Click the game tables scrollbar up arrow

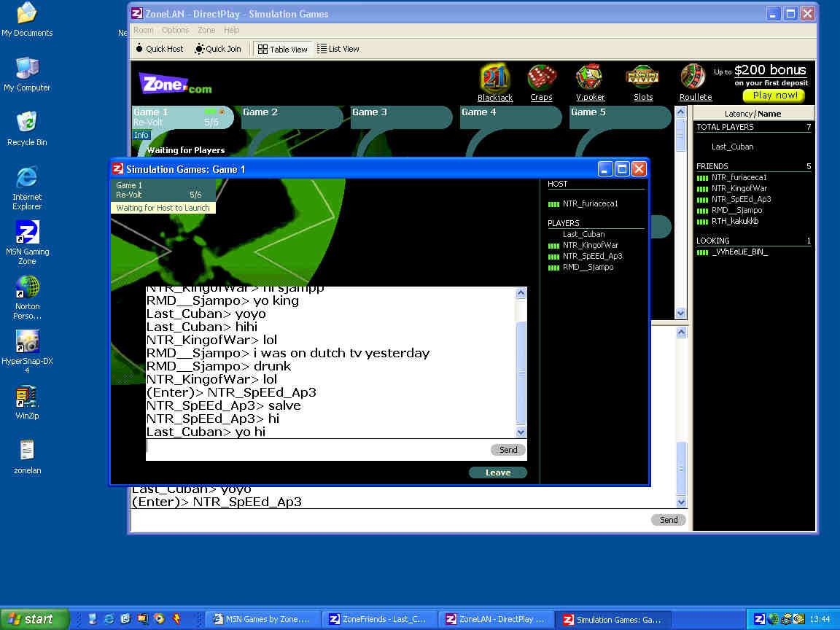coord(680,112)
